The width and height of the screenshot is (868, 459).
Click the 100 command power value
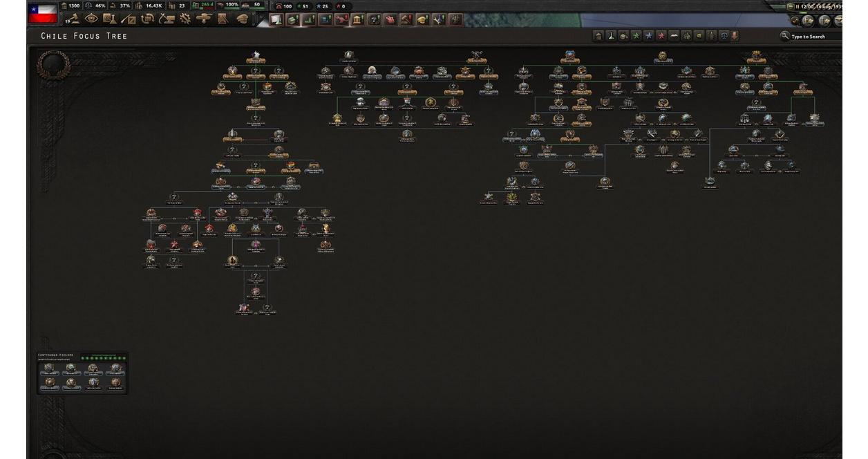(x=287, y=6)
